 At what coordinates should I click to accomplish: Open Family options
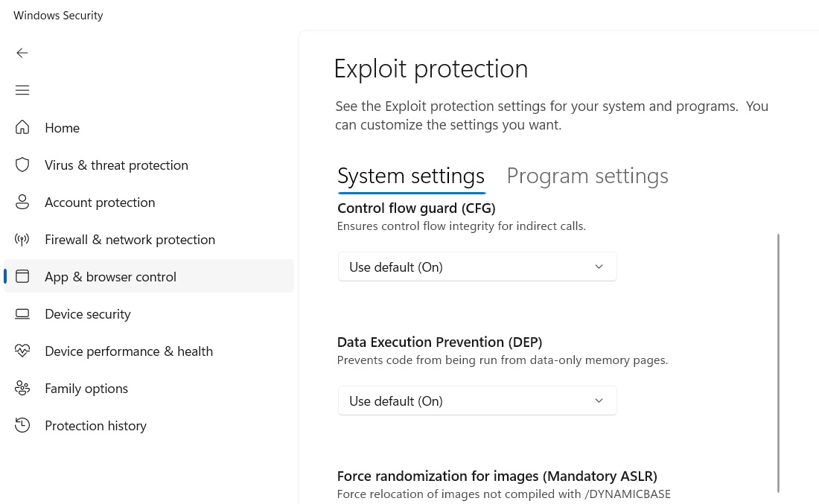coord(86,388)
